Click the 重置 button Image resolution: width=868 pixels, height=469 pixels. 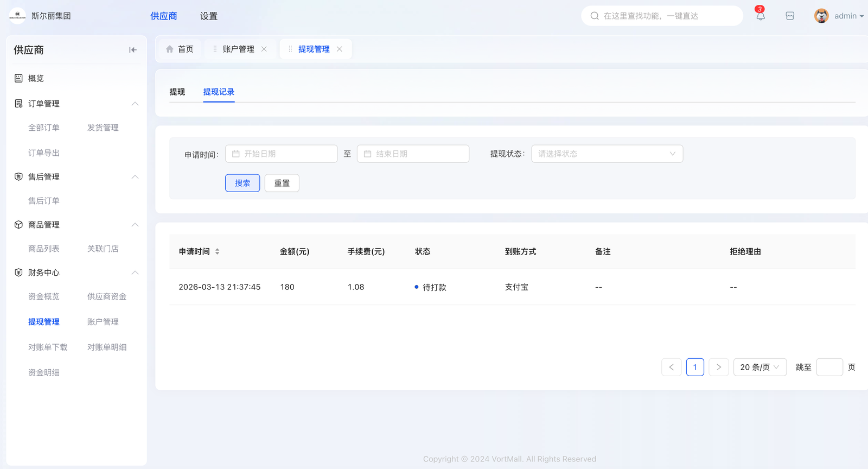click(x=282, y=183)
